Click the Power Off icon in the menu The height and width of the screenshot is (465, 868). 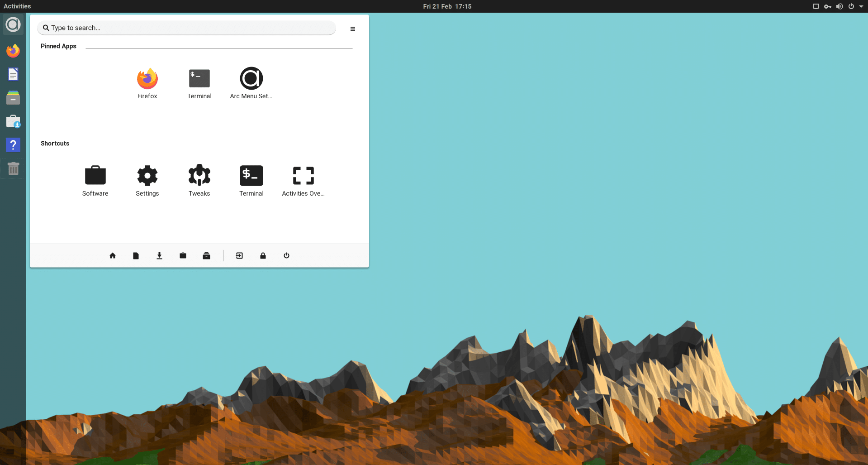coord(286,256)
